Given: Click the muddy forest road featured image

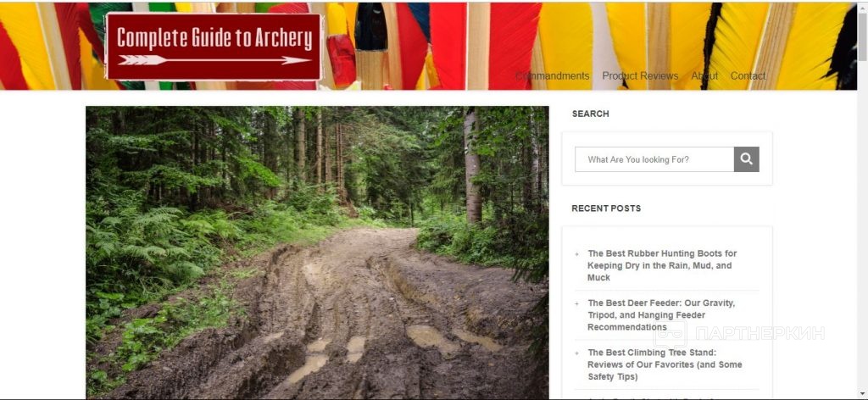Looking at the screenshot, I should (317, 253).
